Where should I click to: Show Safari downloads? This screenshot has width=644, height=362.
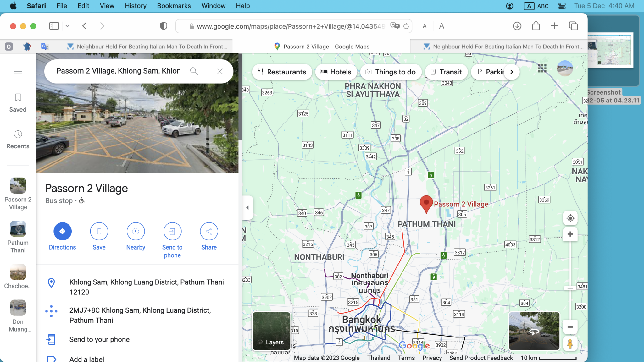pos(517,26)
